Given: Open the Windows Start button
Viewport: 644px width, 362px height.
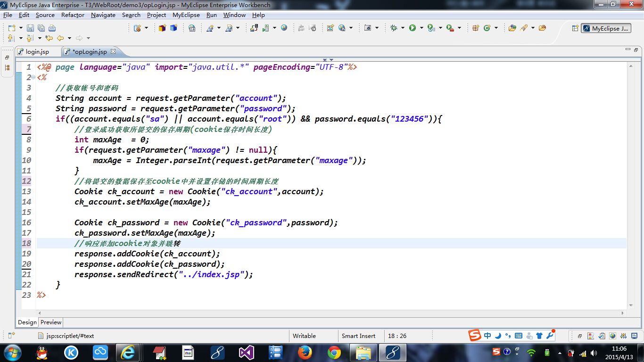Looking at the screenshot, I should pos(12,352).
